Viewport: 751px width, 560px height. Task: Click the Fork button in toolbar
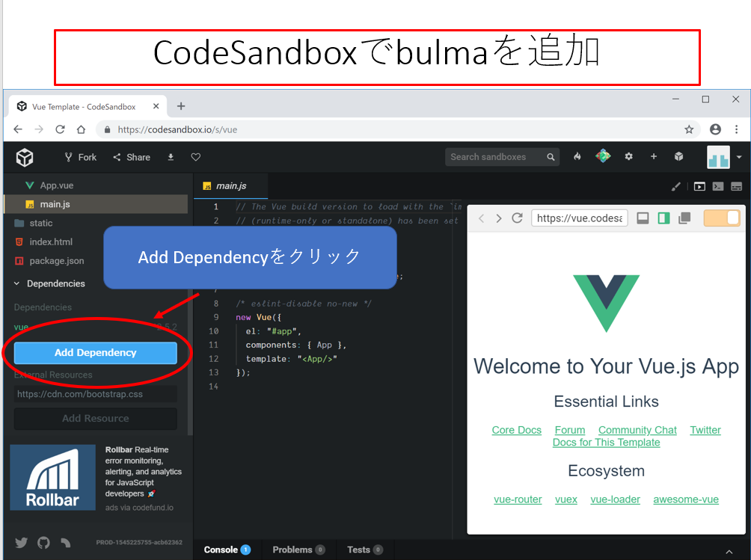click(80, 157)
